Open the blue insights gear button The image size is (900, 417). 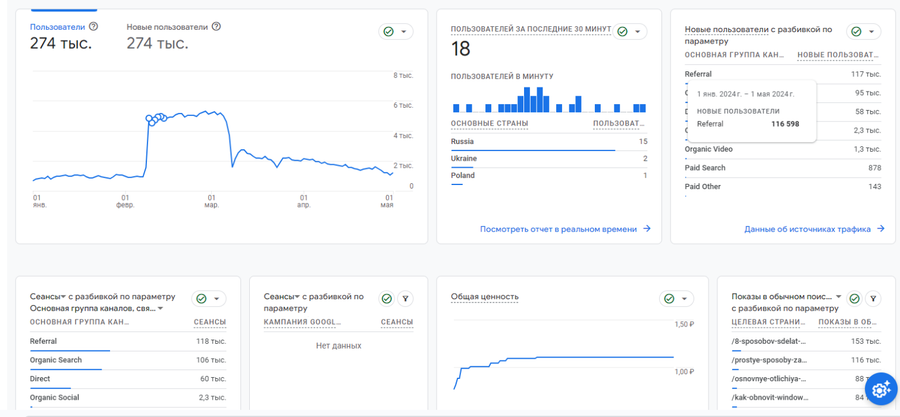(x=881, y=389)
